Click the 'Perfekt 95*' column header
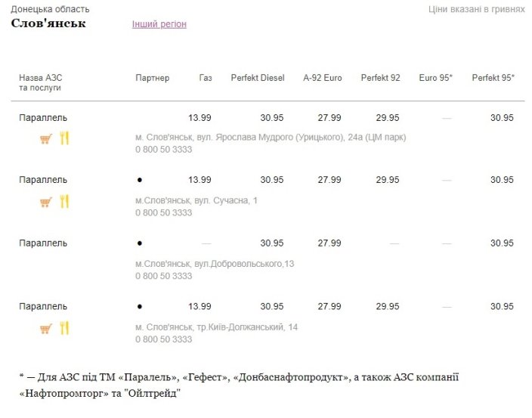Viewport: 532px width, 418px height. coord(493,78)
